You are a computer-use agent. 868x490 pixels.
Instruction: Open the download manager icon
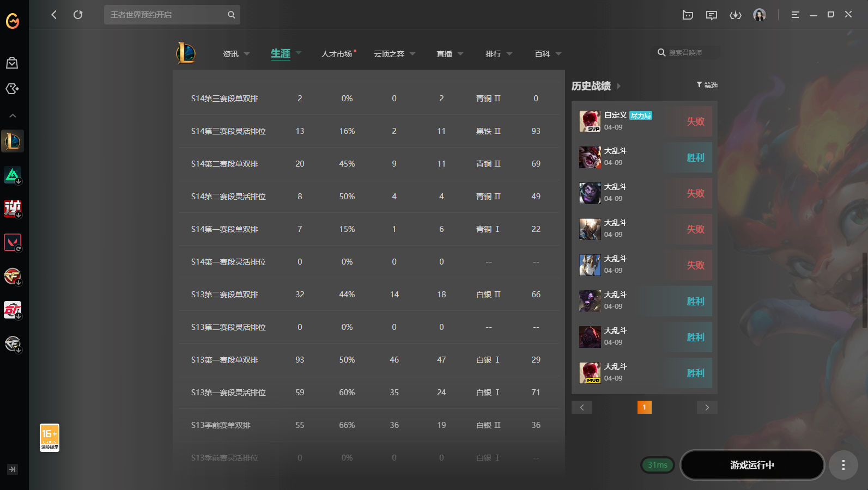(736, 15)
